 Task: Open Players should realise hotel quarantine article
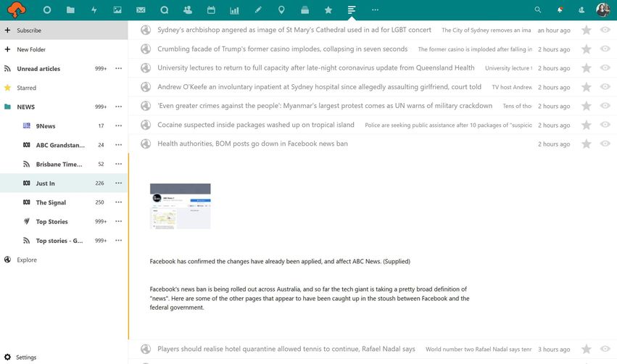(286, 349)
